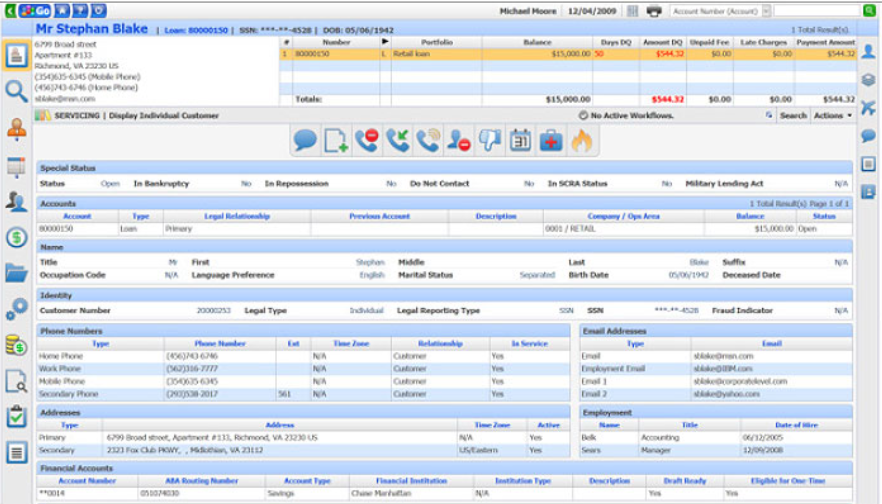Click the Amount DQ column header
The width and height of the screenshot is (882, 504).
tap(663, 42)
